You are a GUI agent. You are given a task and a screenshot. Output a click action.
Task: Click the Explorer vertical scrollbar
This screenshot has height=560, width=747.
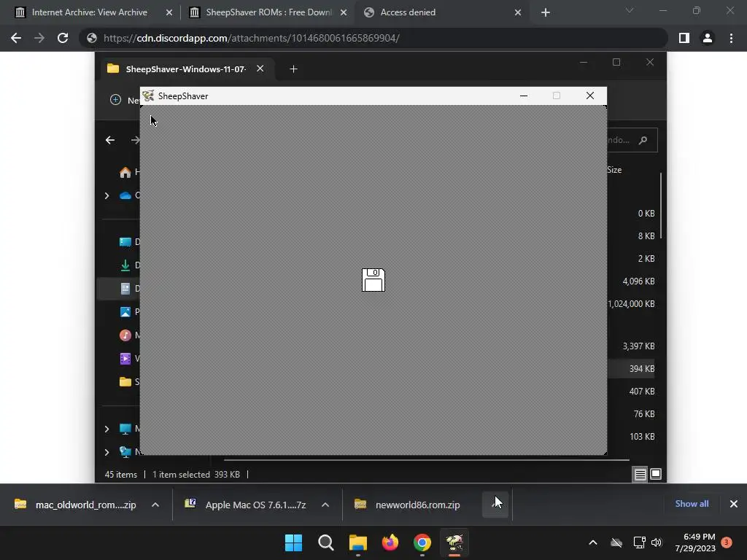[x=661, y=206]
